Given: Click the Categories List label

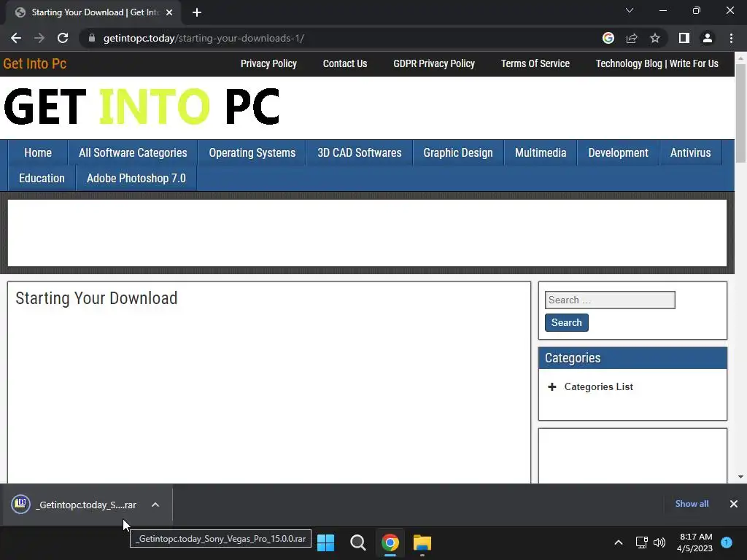Looking at the screenshot, I should pos(598,386).
